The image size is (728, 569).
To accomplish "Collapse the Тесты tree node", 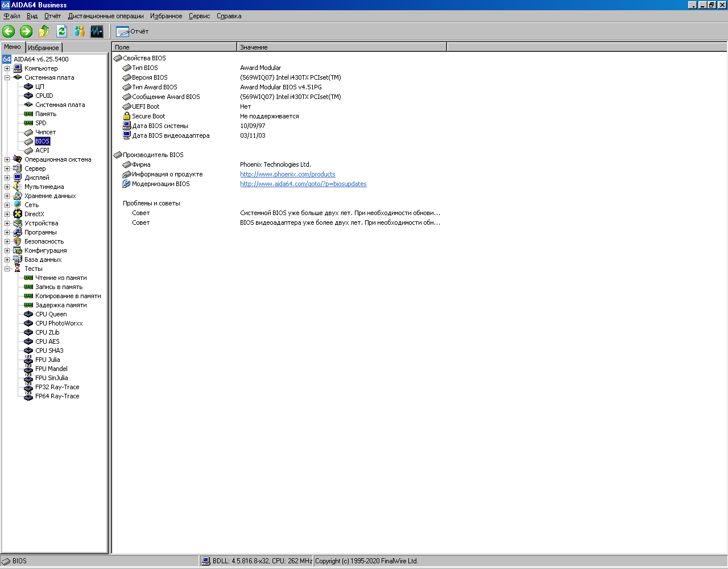I will (x=7, y=269).
